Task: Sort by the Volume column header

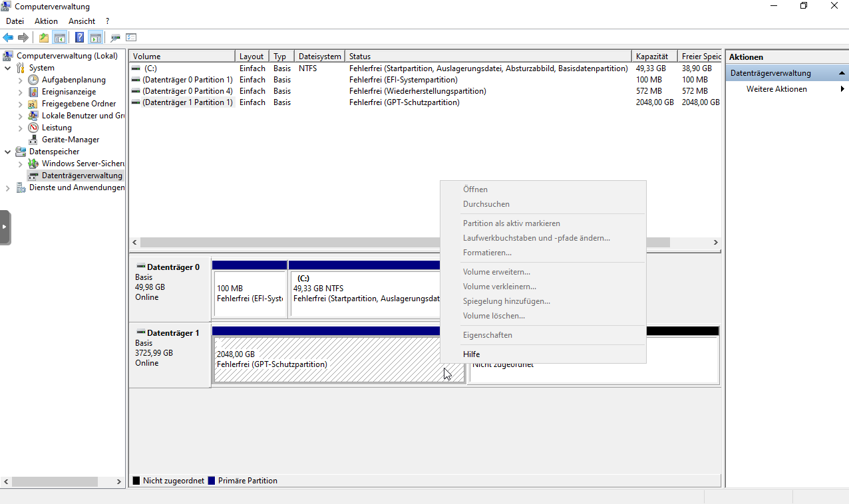Action: click(182, 57)
